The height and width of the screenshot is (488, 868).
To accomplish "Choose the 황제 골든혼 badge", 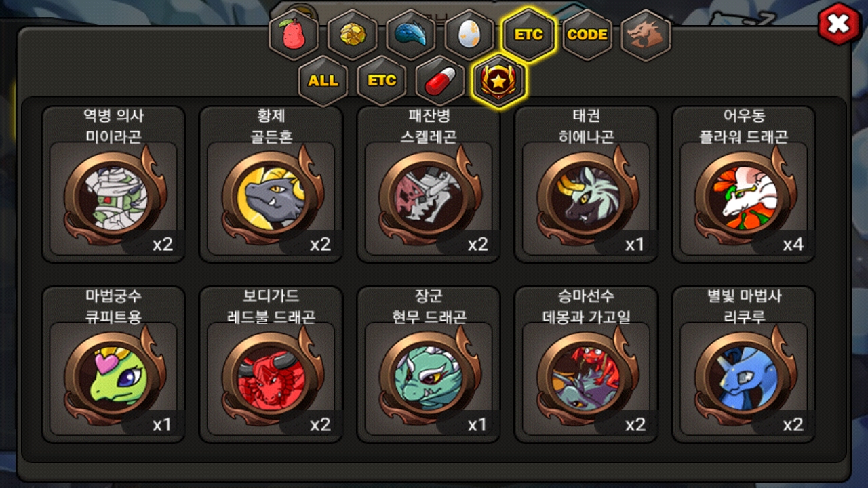I will [271, 184].
